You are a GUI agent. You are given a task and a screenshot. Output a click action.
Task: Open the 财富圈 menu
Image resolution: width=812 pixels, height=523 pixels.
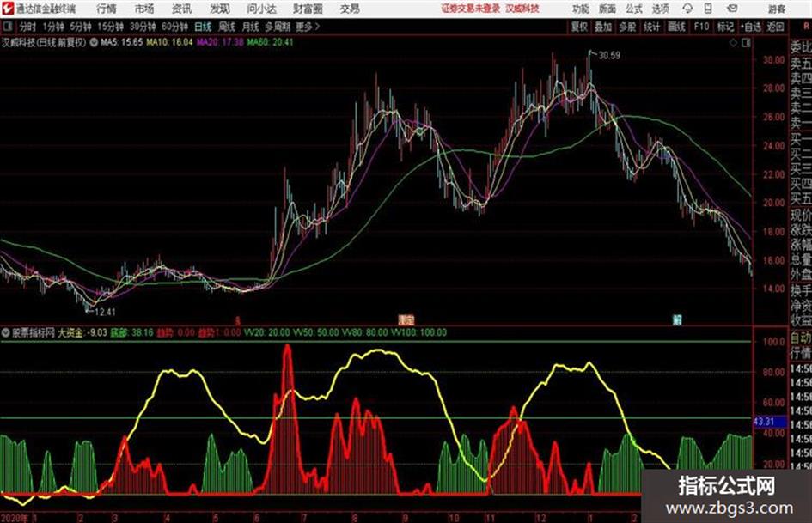pyautogui.click(x=308, y=9)
